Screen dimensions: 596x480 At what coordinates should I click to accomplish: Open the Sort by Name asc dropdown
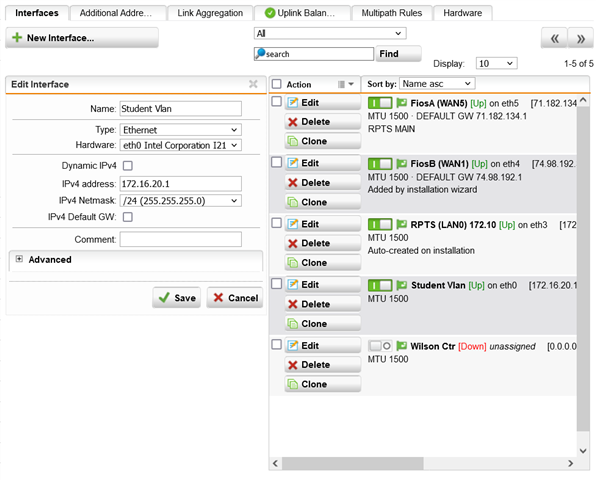point(437,84)
